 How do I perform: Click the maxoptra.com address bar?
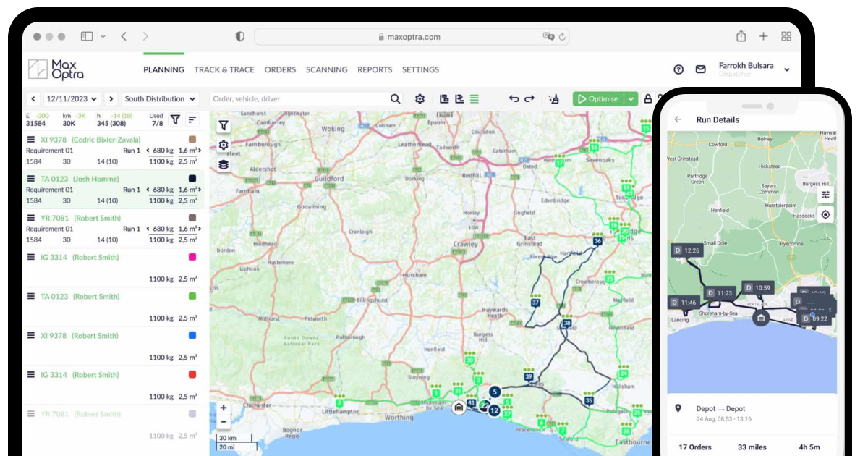click(413, 37)
